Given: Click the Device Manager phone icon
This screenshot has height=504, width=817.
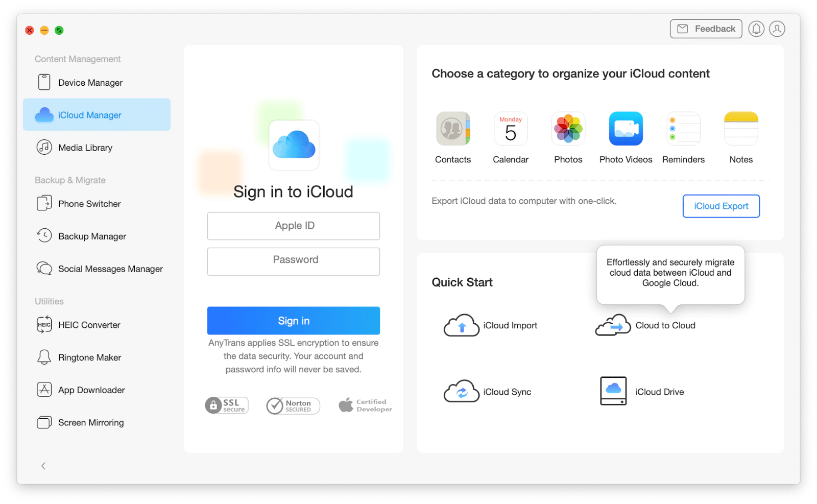Looking at the screenshot, I should pyautogui.click(x=44, y=82).
